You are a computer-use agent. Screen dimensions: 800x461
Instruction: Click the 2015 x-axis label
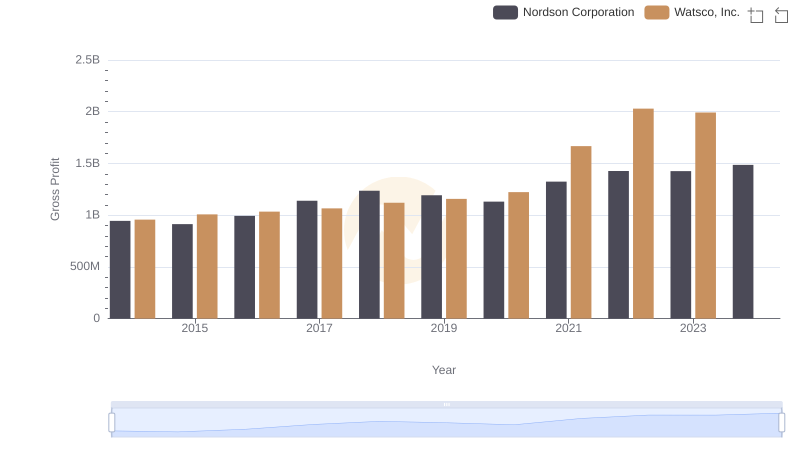194,328
